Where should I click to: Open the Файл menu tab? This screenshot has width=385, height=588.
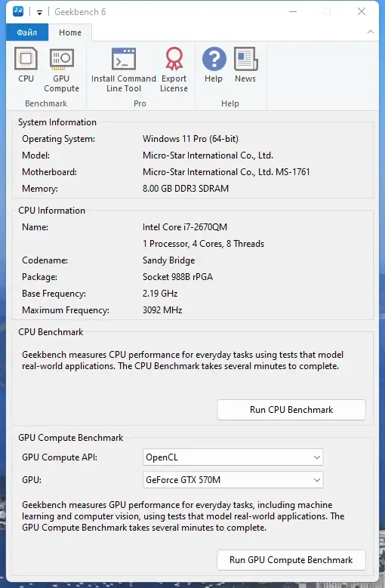tap(27, 32)
